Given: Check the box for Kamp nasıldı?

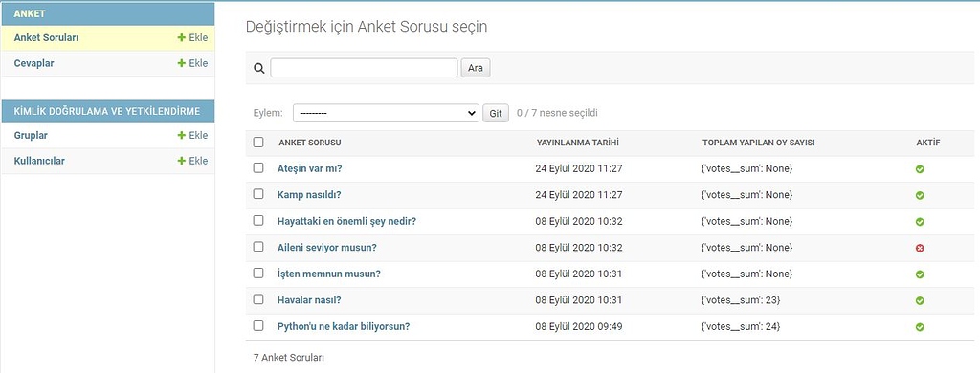Looking at the screenshot, I should click(x=258, y=194).
